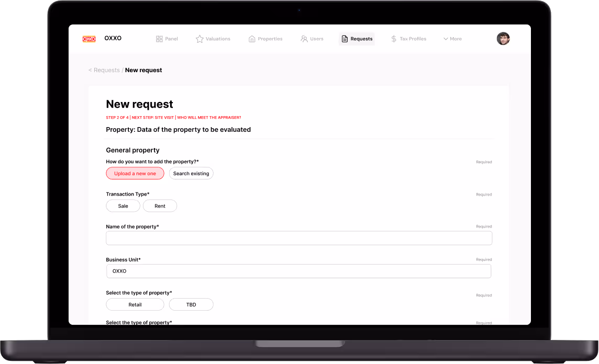
Task: Click the Tax Profiles dollar icon
Action: pos(394,39)
